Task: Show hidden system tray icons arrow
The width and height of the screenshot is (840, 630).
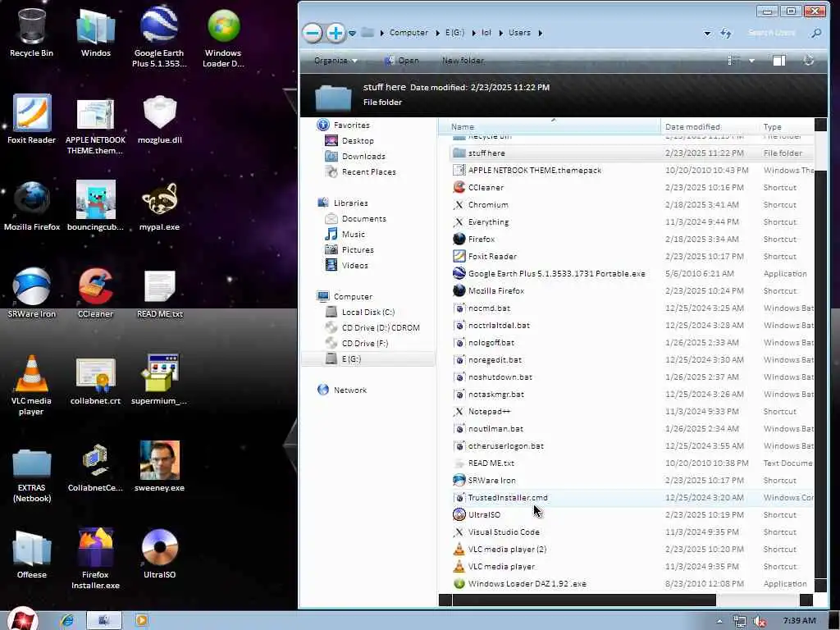Action: [x=719, y=621]
